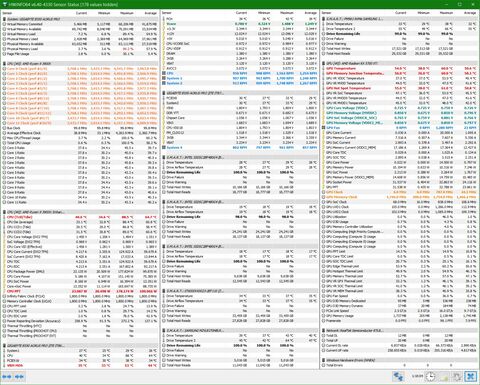Click icon beside GPU Clock row

point(324,192)
